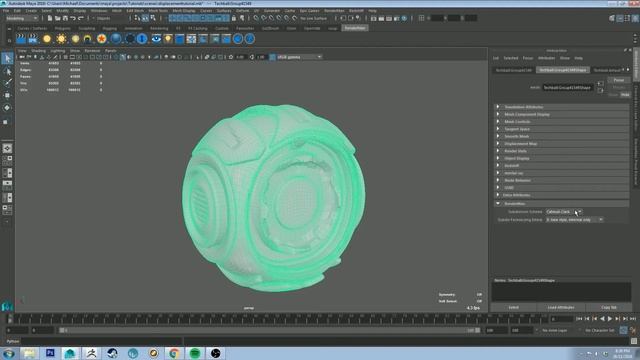Open the sRGB gamma dropdown
Screen dimensions: 640x360
pyautogui.click(x=300, y=57)
